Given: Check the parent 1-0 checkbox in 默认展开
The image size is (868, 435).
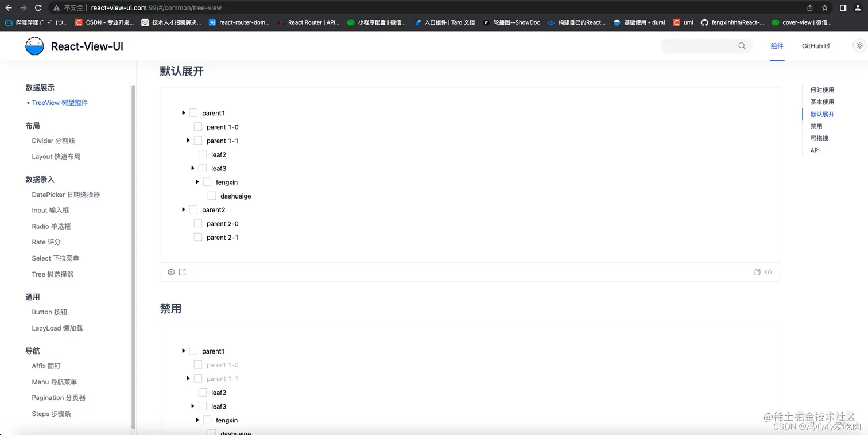Looking at the screenshot, I should (x=198, y=127).
